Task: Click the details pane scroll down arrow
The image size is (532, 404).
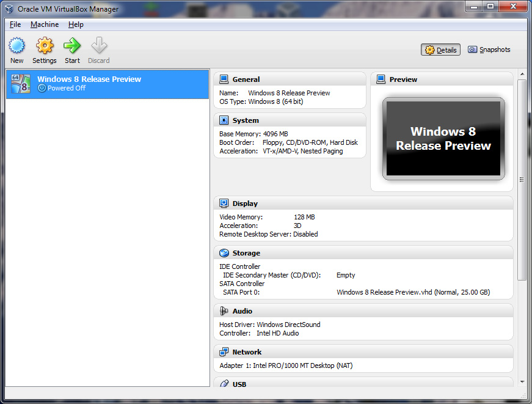Action: pos(522,382)
